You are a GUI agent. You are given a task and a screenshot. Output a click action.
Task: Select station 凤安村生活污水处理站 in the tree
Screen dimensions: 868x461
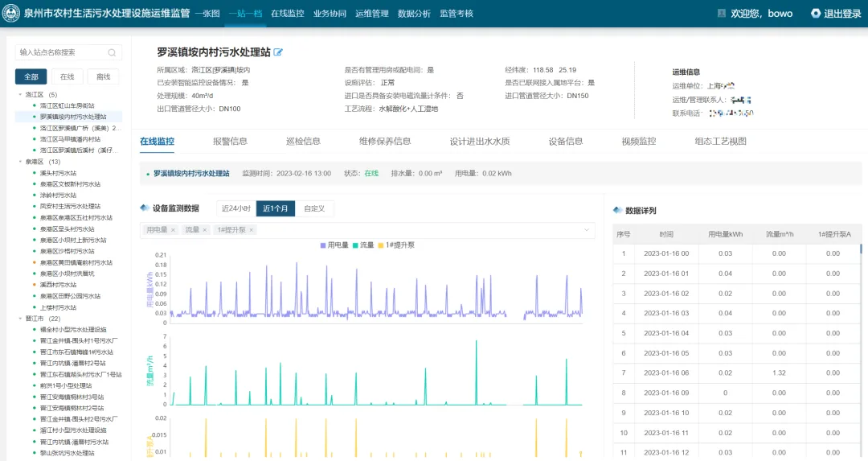pyautogui.click(x=70, y=206)
